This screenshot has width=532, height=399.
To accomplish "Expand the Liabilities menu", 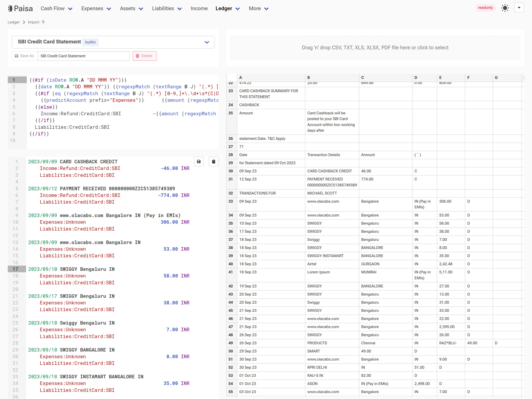I will pyautogui.click(x=167, y=8).
